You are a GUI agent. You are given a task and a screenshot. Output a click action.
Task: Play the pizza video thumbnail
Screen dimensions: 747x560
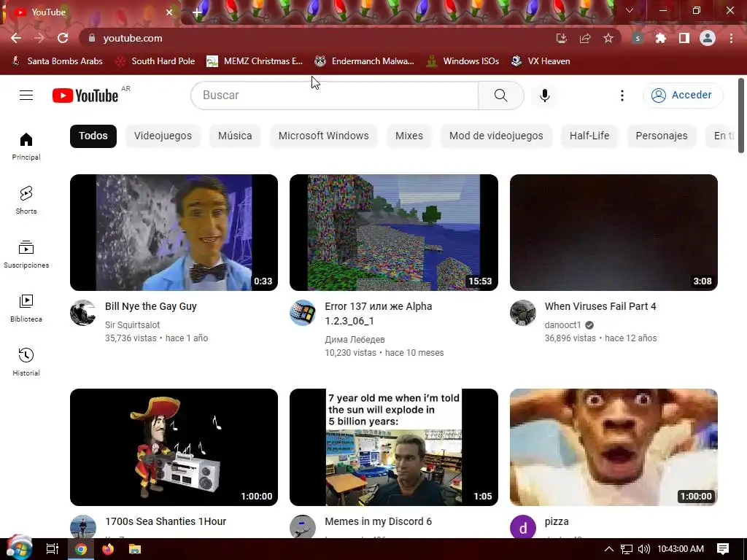[614, 447]
